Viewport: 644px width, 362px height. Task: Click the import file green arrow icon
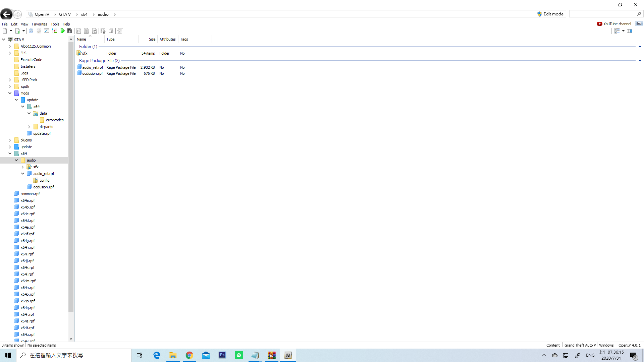(18, 31)
